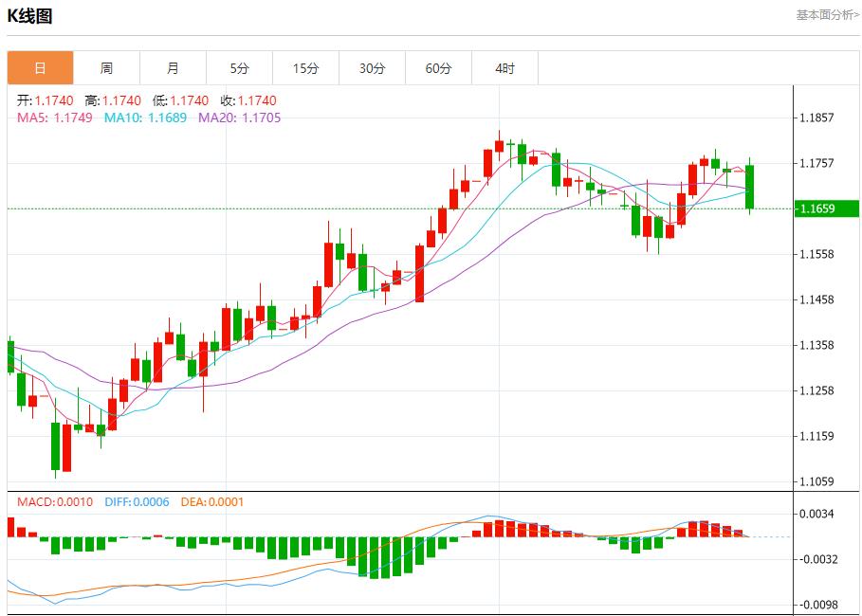
Task: Select the 30分 timeframe
Action: (x=374, y=67)
